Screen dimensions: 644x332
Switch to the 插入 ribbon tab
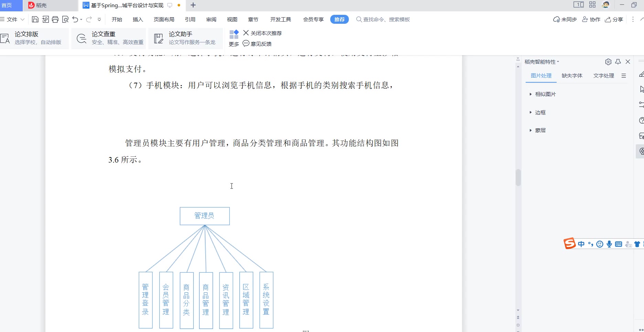[138, 19]
